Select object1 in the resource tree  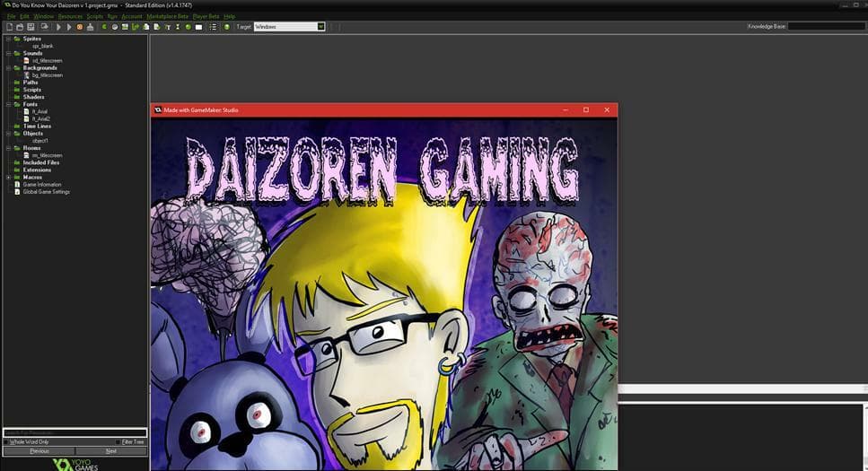point(39,141)
